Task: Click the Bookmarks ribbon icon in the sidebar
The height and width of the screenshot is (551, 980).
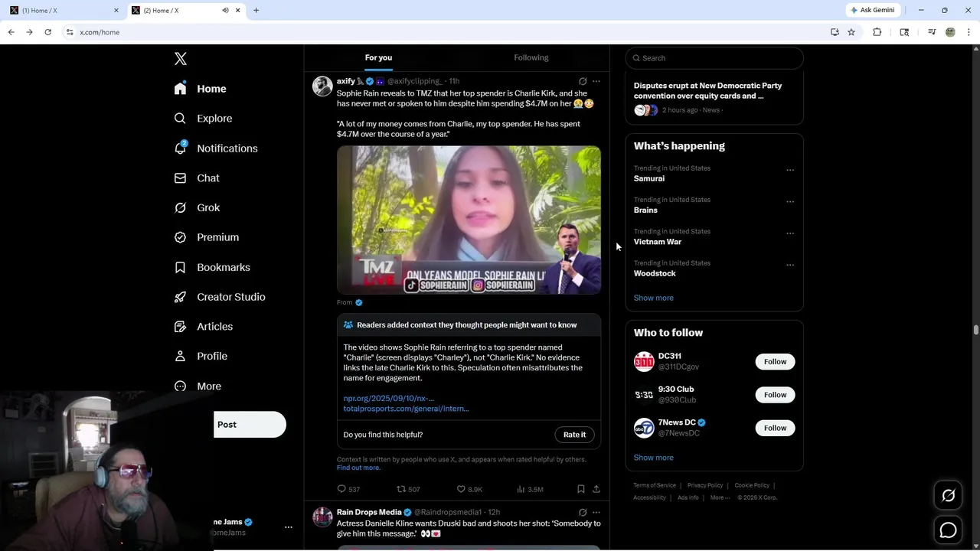Action: click(x=180, y=267)
